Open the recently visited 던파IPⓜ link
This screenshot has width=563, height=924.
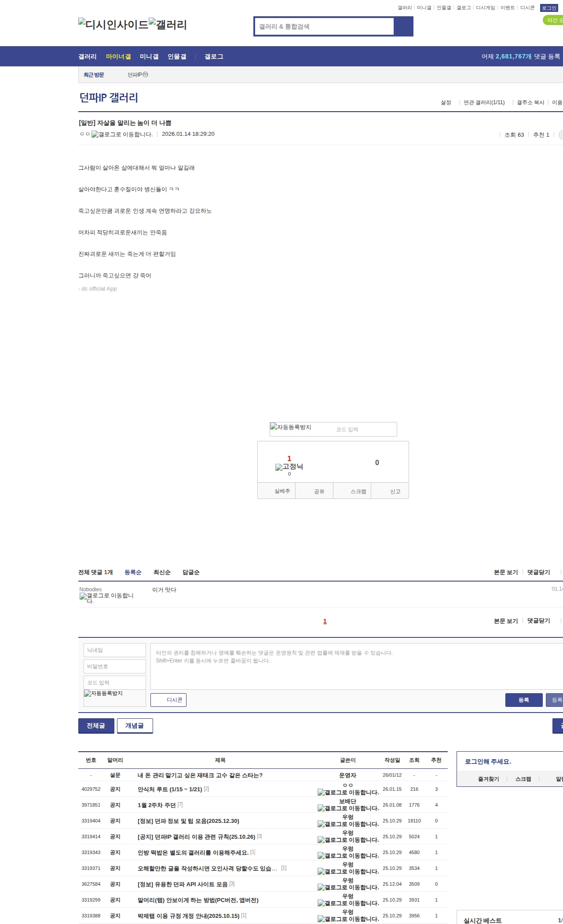(138, 75)
